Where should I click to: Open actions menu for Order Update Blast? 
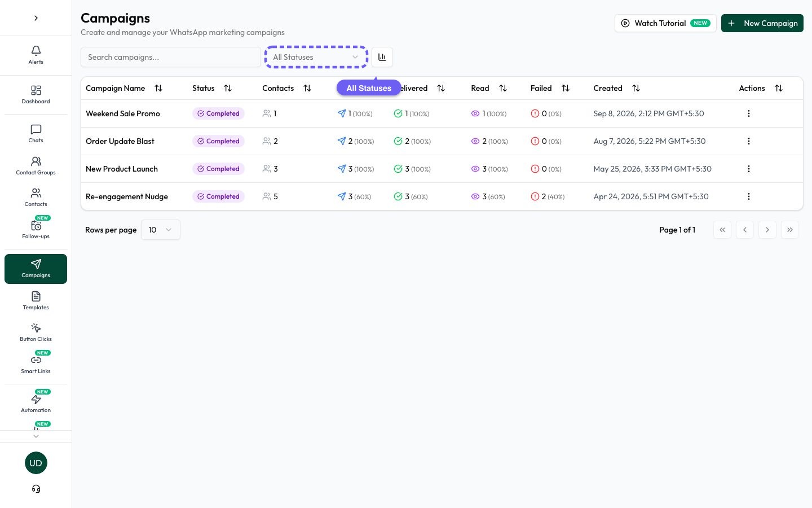[x=749, y=141]
